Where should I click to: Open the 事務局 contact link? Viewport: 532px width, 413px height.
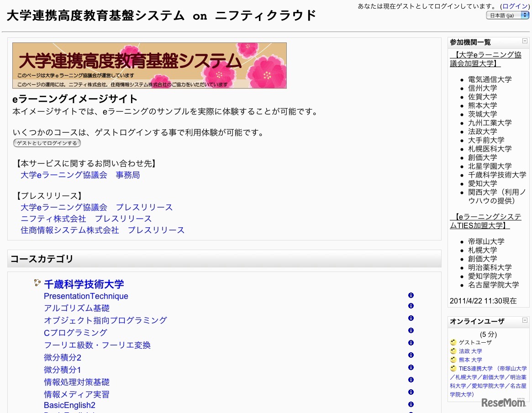128,175
